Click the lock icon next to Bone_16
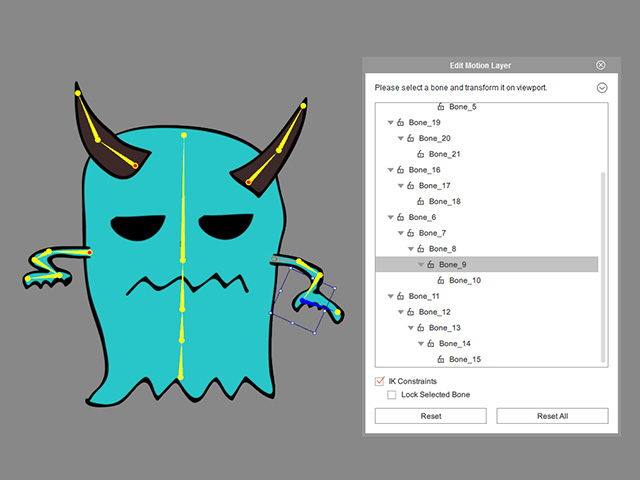 coord(401,170)
